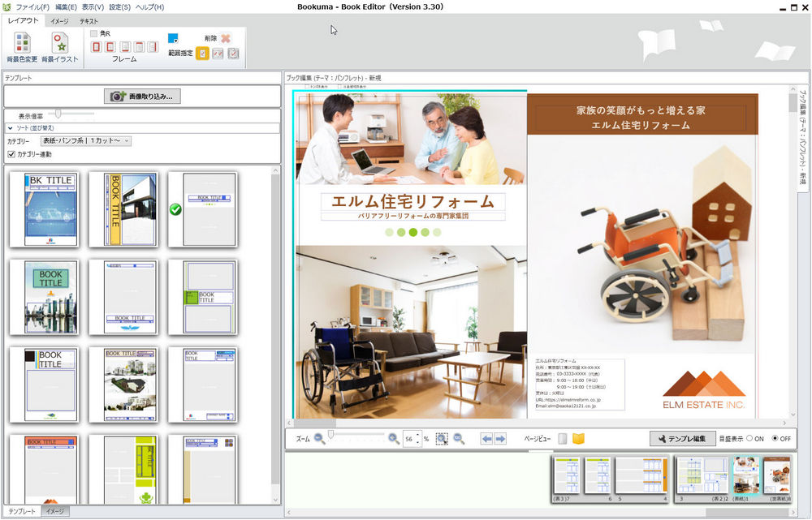Click the zoom-in magnifier icon
This screenshot has width=812, height=520.
[x=393, y=437]
